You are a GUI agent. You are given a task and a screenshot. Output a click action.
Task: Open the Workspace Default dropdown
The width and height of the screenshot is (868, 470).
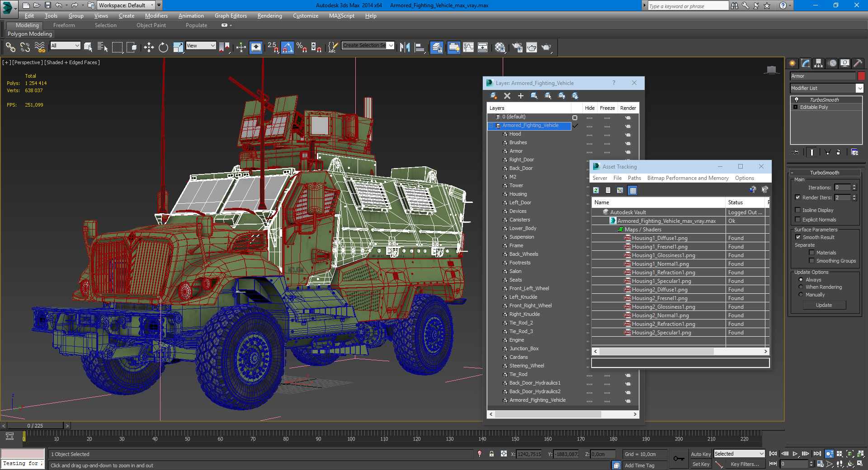(x=126, y=5)
